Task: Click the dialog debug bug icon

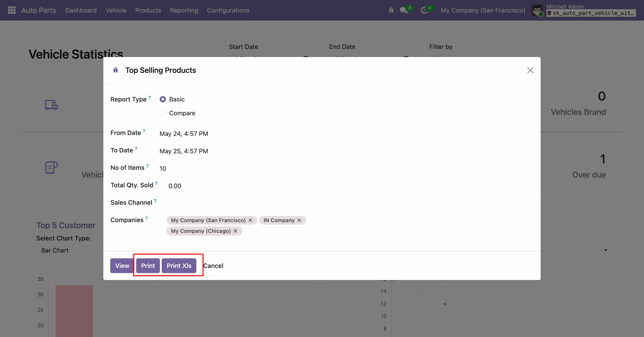Action: pos(116,70)
